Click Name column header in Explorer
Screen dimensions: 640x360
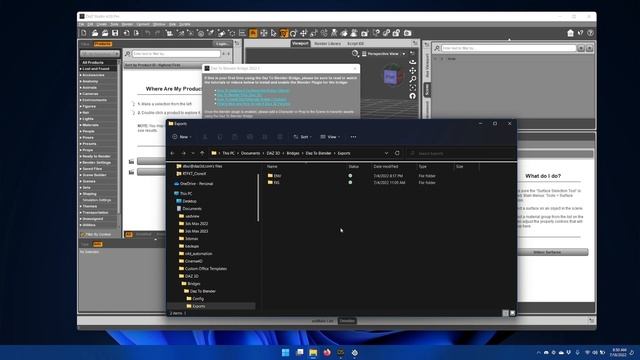(x=272, y=167)
